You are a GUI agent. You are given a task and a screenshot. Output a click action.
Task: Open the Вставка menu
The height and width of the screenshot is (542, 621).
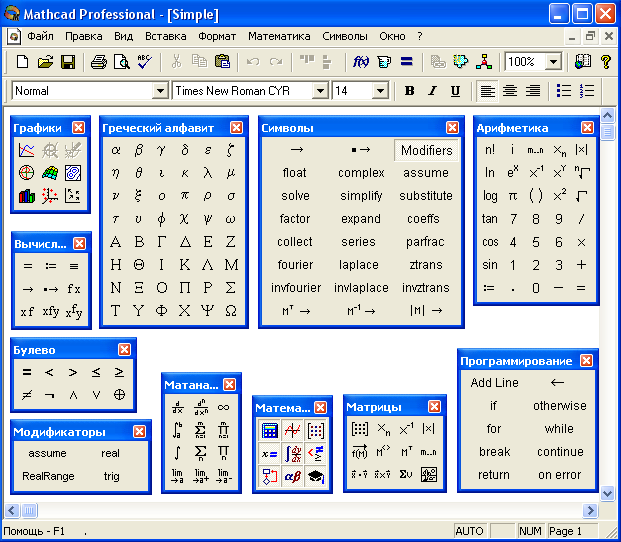166,36
